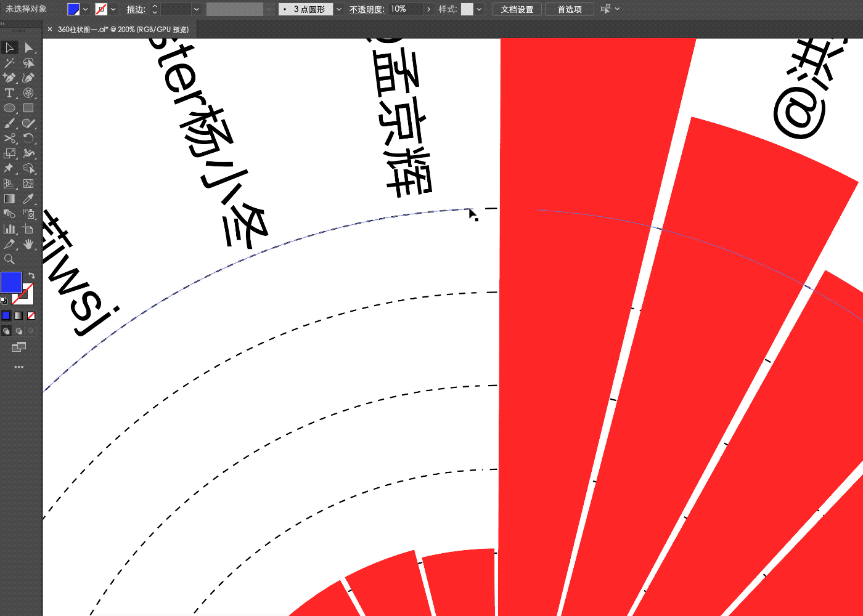The image size is (863, 616).
Task: Select the Warp tool
Action: [x=28, y=153]
